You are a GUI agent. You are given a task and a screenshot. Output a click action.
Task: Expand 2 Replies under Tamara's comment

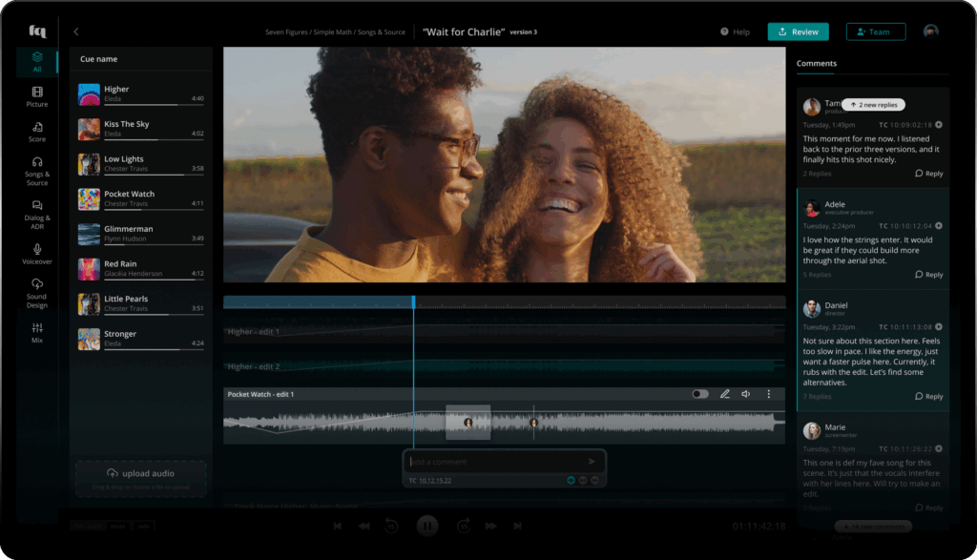817,174
